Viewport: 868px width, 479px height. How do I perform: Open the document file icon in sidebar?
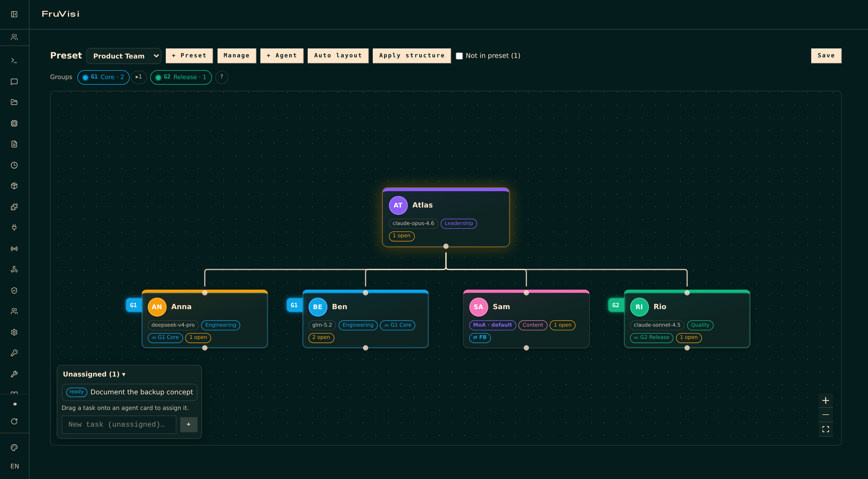(14, 144)
